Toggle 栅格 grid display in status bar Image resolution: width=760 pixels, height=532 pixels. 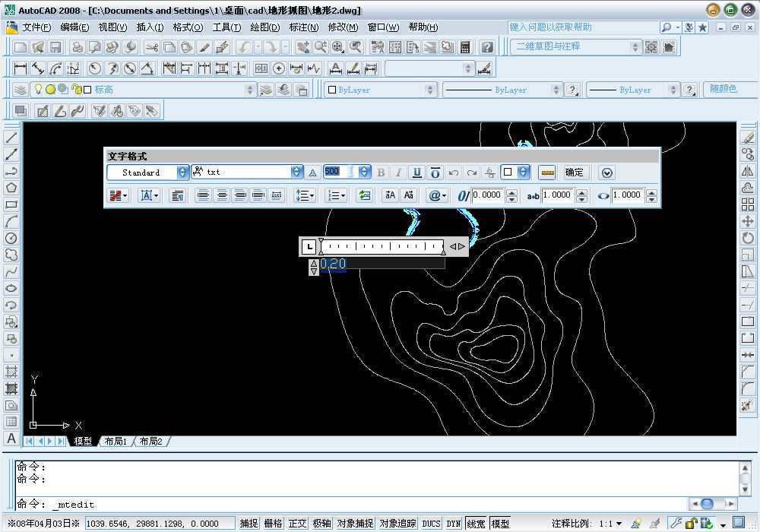(273, 524)
